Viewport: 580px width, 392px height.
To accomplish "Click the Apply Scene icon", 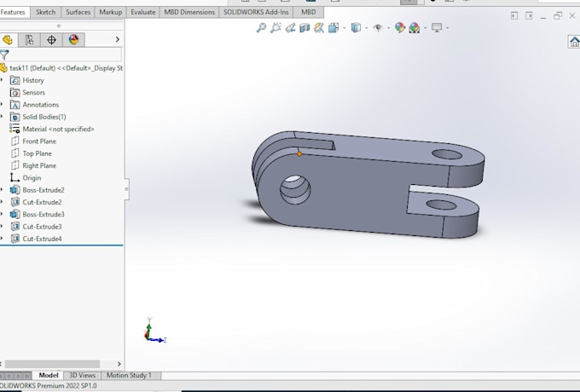I will (415, 28).
